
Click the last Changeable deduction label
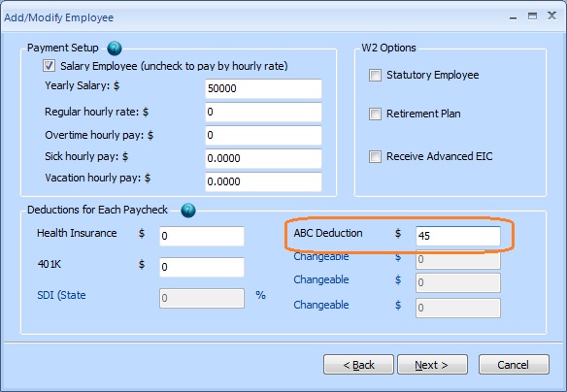[x=321, y=305]
